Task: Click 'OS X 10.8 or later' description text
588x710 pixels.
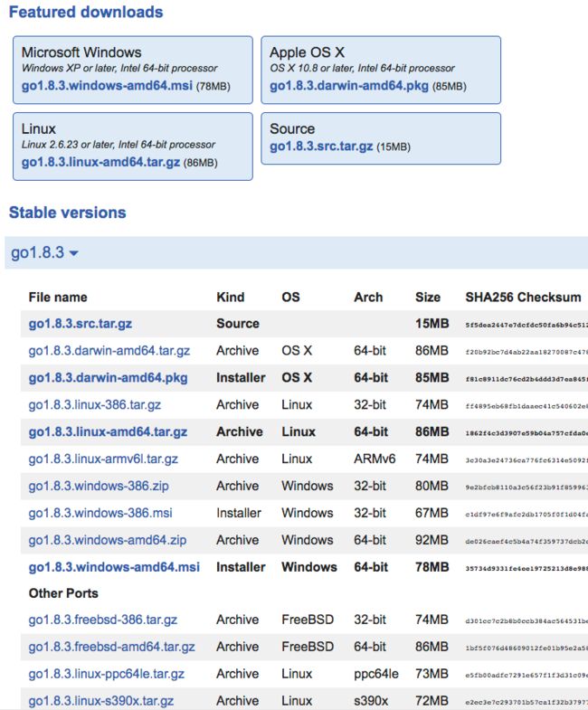Action: tap(362, 69)
